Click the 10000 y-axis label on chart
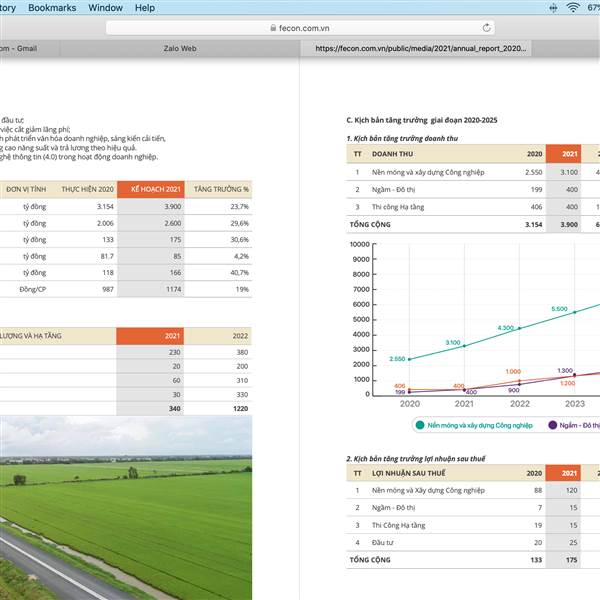The height and width of the screenshot is (600, 600). click(360, 244)
